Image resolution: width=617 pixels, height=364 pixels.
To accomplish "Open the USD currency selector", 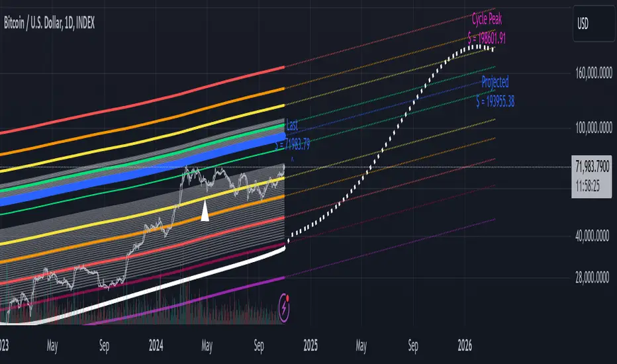I will (x=594, y=24).
